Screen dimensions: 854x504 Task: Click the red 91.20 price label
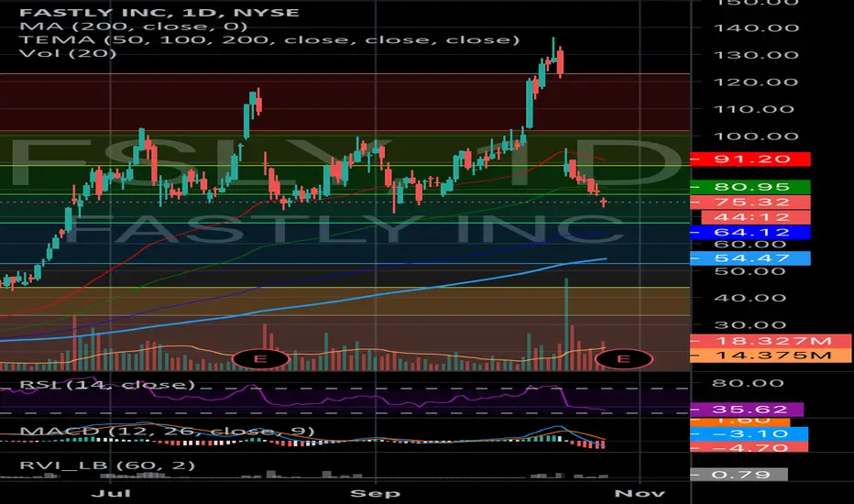tap(750, 159)
